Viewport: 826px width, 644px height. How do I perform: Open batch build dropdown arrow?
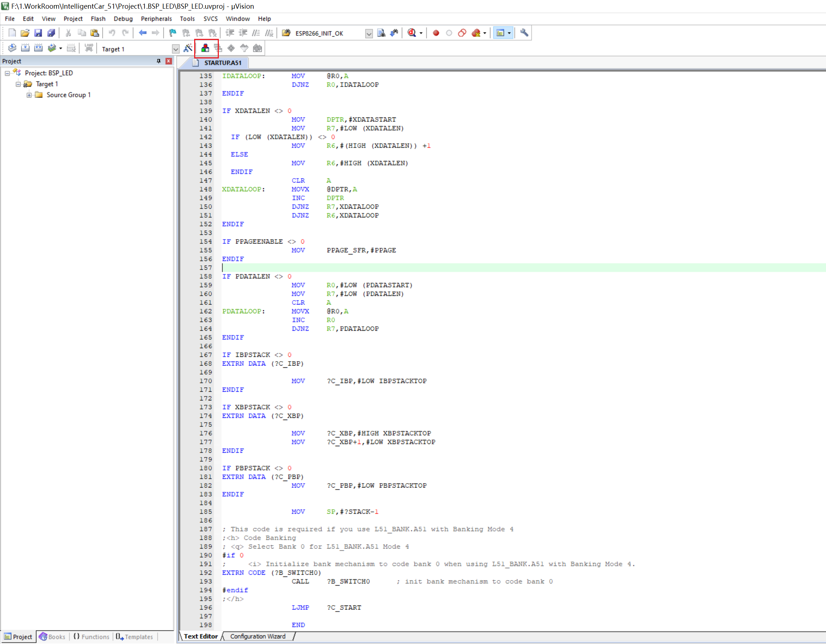(61, 48)
